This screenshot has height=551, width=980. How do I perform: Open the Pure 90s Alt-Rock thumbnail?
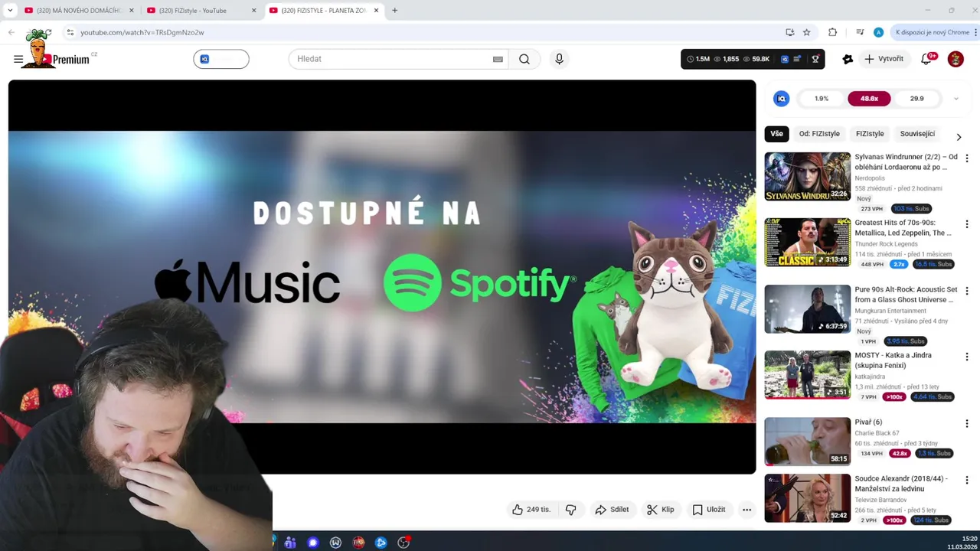pos(807,308)
